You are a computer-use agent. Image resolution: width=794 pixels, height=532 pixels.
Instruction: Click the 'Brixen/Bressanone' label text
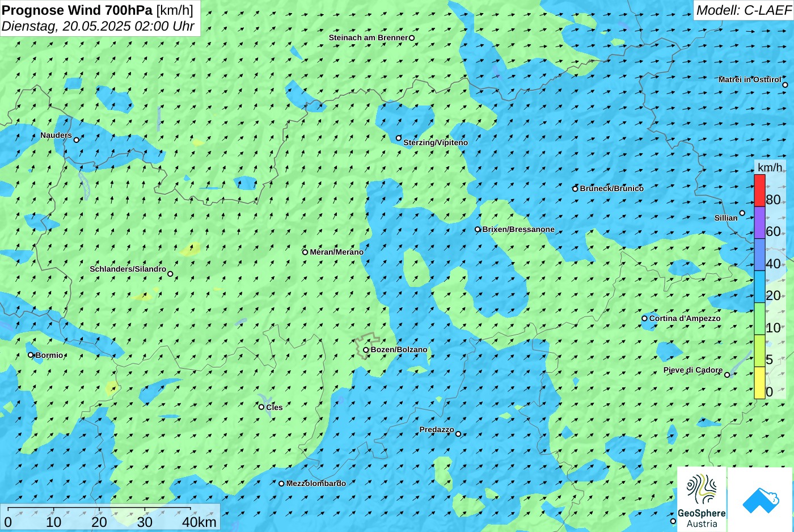(x=518, y=230)
